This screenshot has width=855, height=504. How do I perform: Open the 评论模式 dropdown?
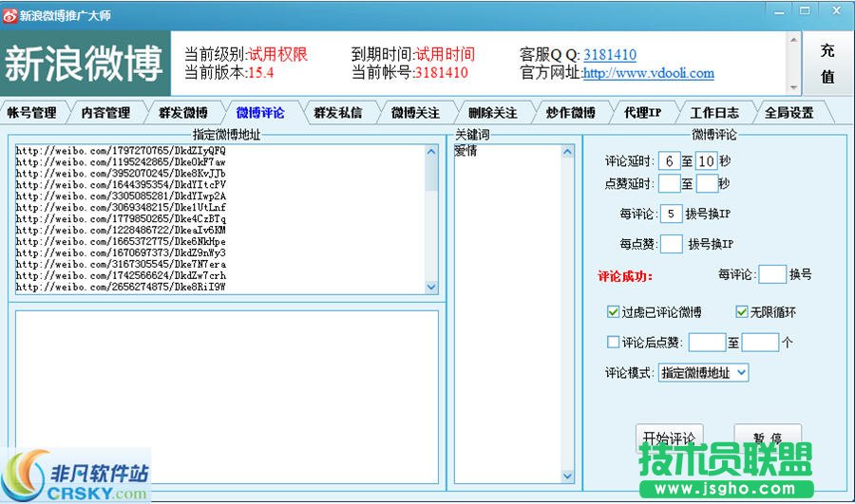pos(703,373)
